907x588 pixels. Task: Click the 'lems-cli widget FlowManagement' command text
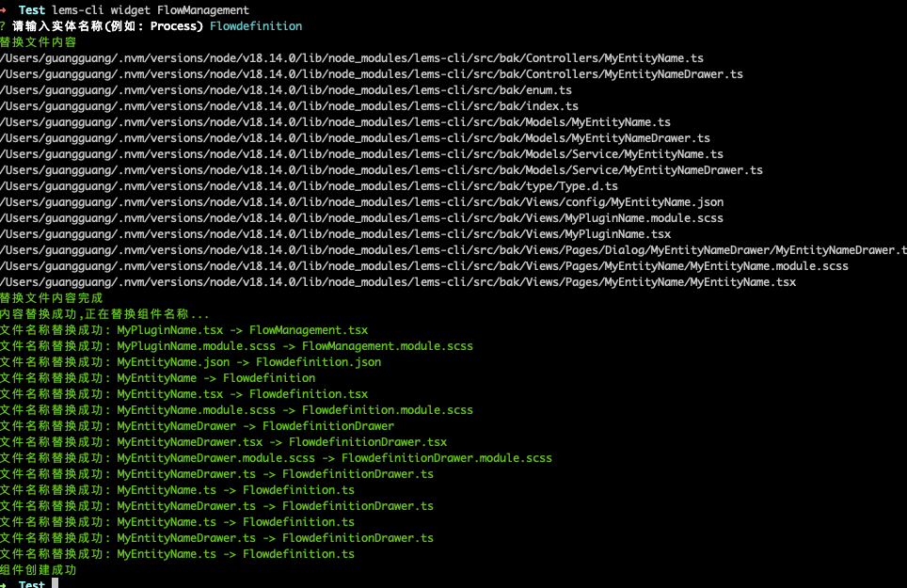coord(151,10)
